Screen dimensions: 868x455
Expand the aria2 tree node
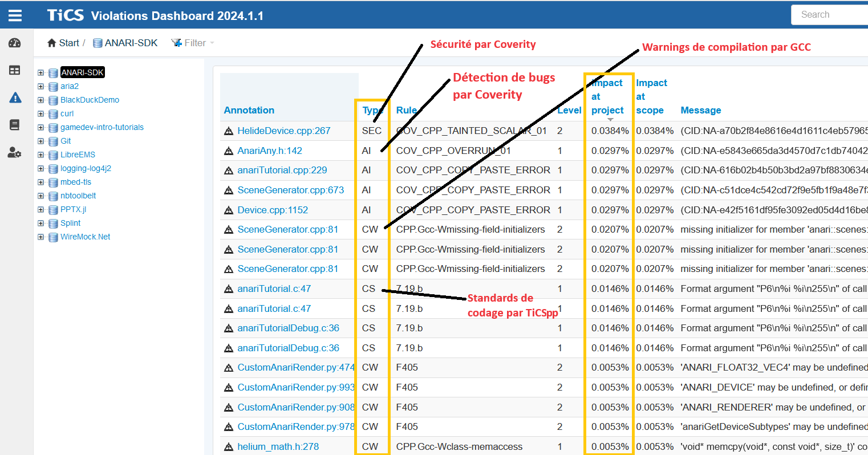(x=40, y=86)
